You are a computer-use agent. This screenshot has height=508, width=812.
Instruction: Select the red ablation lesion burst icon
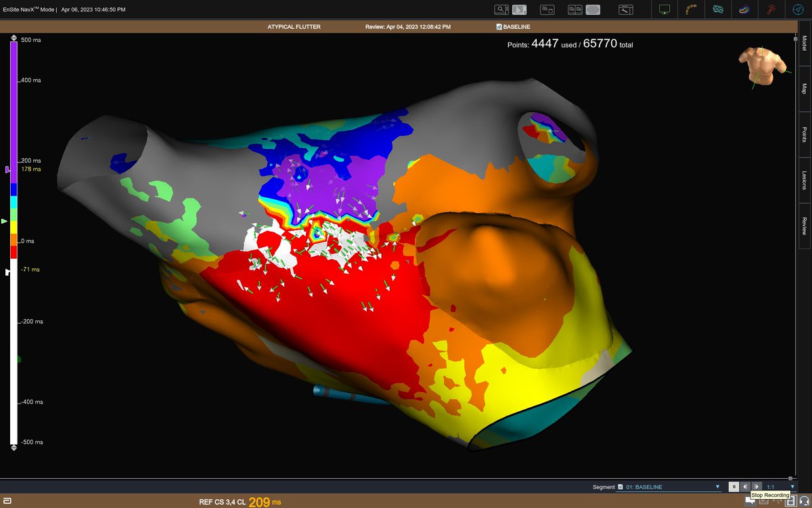click(771, 9)
